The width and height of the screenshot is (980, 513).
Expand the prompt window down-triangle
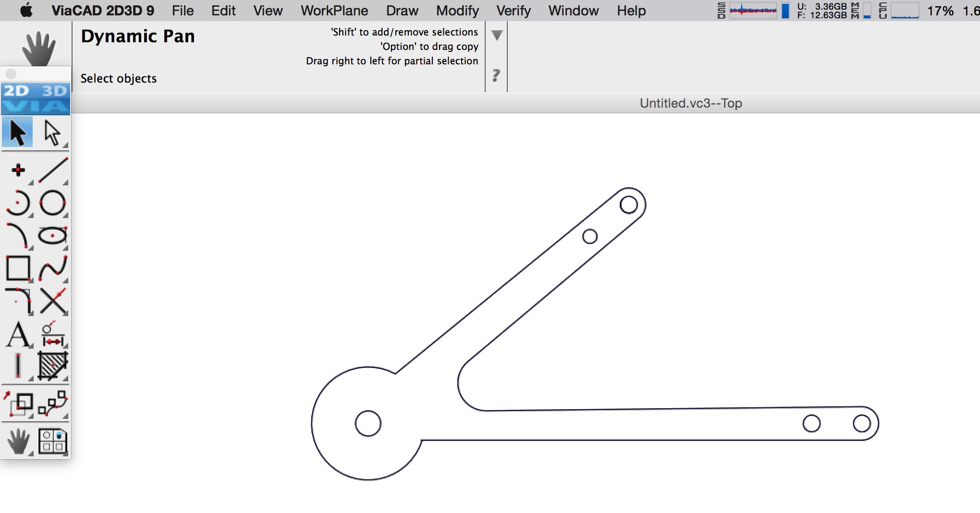coord(497,35)
